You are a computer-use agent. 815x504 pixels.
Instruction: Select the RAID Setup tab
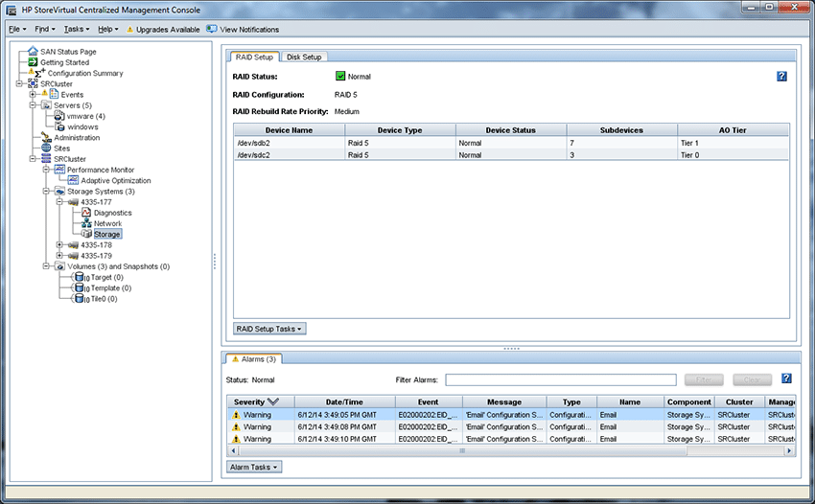point(254,57)
